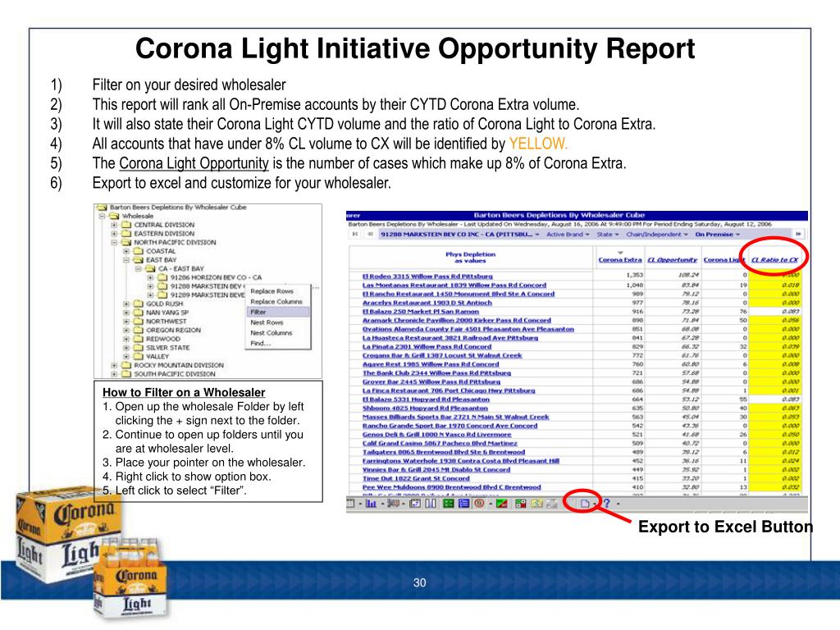The height and width of the screenshot is (630, 840).
Task: Click the blue list-style toolbar icon
Action: tap(464, 503)
